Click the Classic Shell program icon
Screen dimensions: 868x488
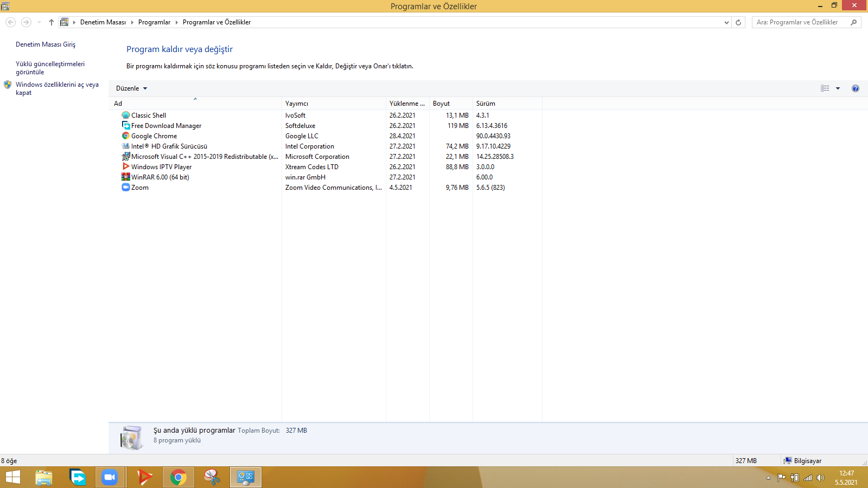[x=126, y=115]
